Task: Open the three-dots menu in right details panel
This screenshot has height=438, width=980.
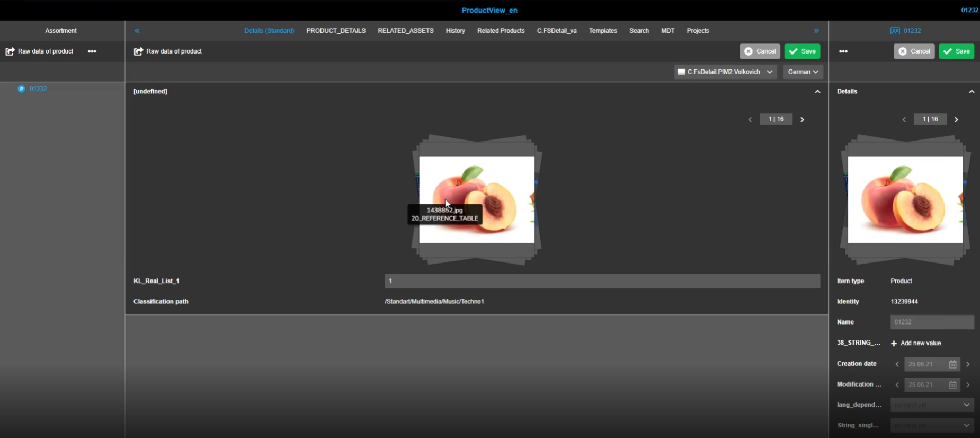Action: (843, 51)
